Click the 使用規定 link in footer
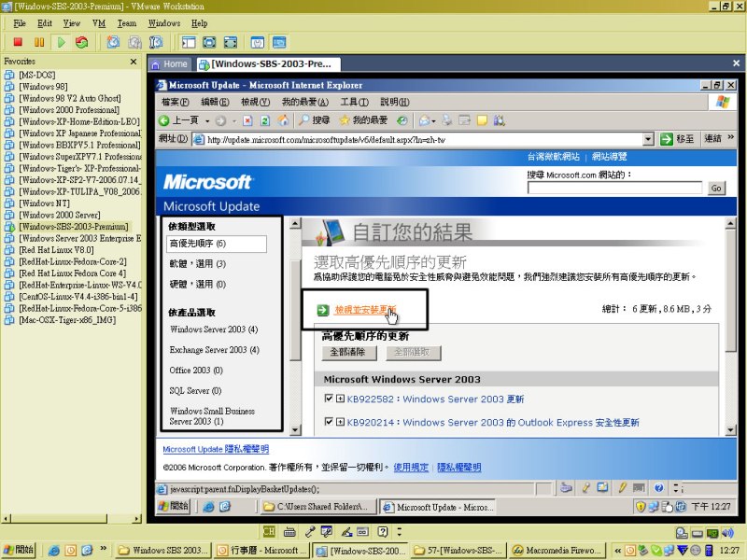The width and height of the screenshot is (747, 560). click(411, 468)
